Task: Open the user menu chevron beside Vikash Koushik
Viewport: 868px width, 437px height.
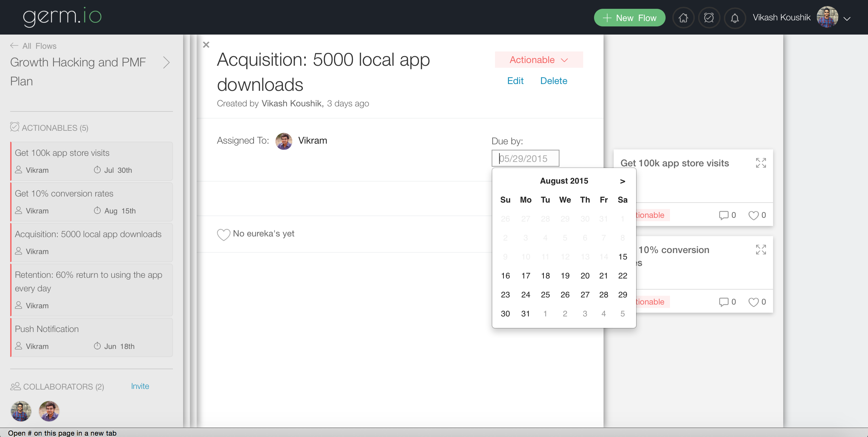Action: (847, 19)
